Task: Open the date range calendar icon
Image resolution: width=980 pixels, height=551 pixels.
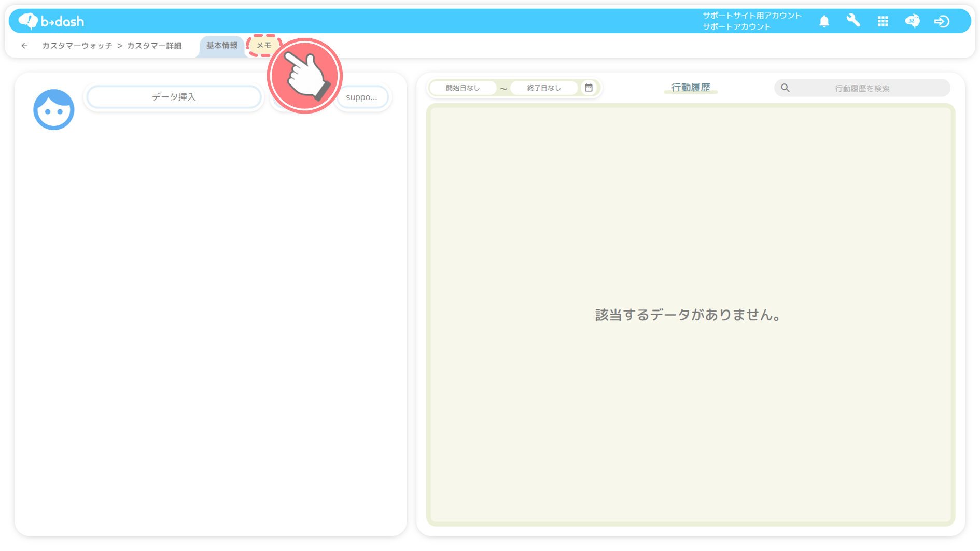Action: tap(589, 88)
